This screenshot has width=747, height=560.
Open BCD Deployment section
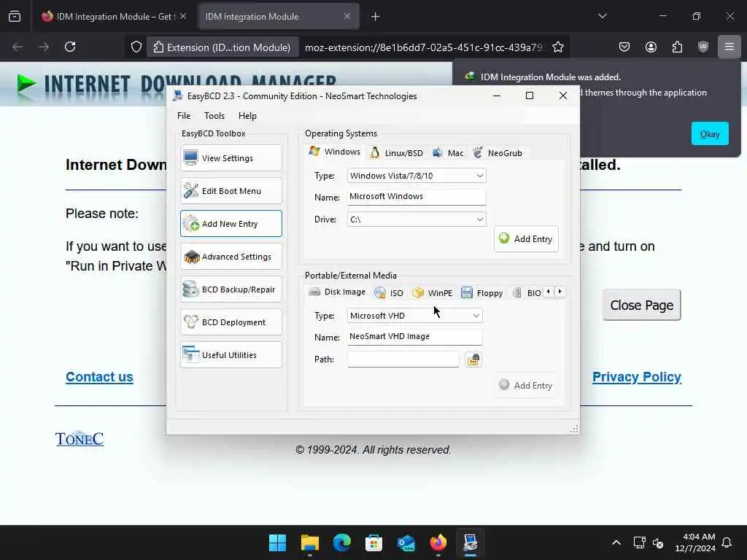coord(231,322)
